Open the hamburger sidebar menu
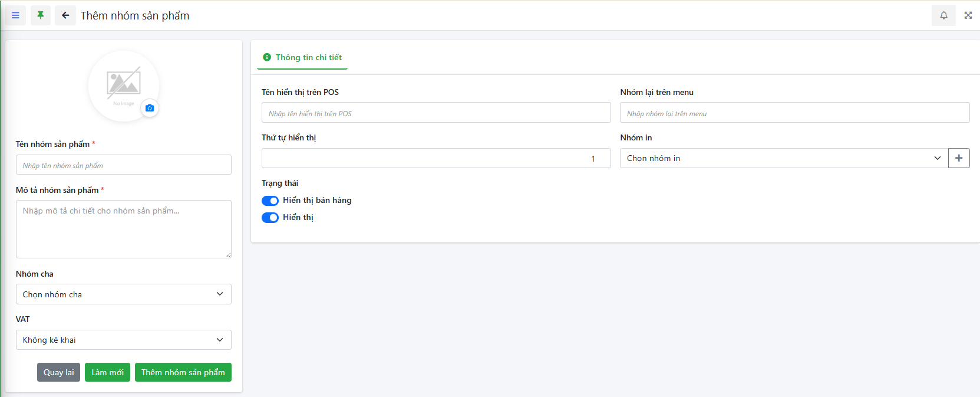 (15, 15)
